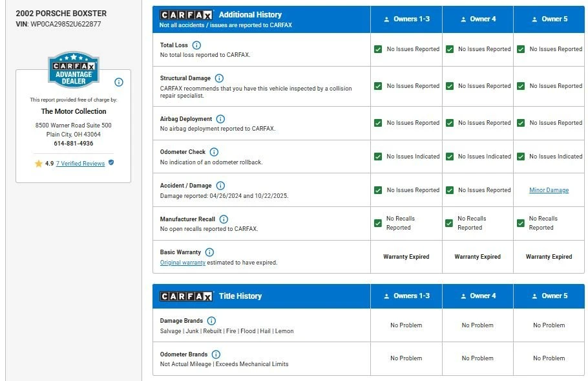588x381 pixels.
Task: Open Odometer Check info icon
Action: (214, 152)
